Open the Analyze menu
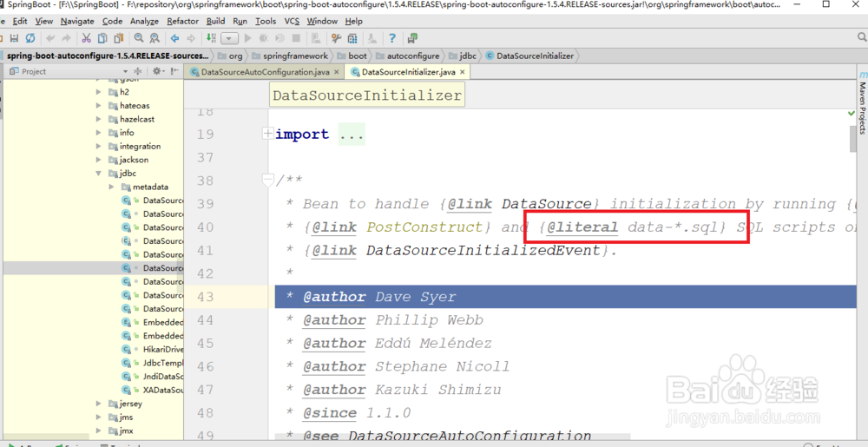868x447 pixels. tap(144, 21)
